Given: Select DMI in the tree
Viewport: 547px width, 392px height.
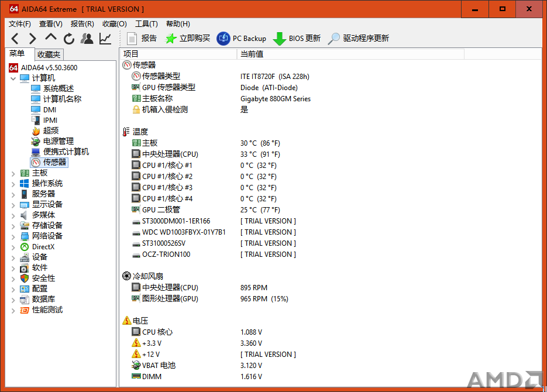Looking at the screenshot, I should (x=50, y=109).
